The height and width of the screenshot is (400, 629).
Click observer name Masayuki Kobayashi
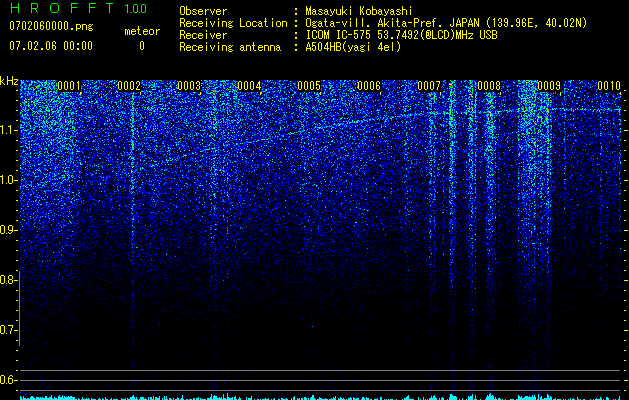[x=359, y=11]
